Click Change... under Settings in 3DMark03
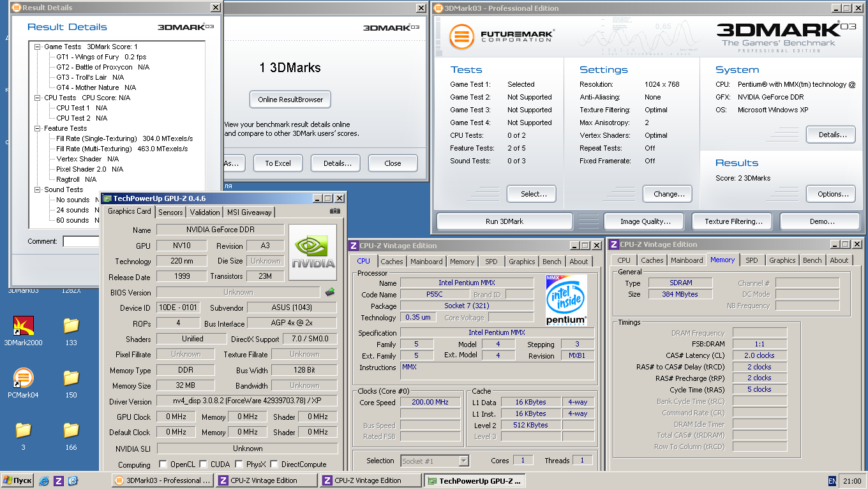 pos(669,194)
